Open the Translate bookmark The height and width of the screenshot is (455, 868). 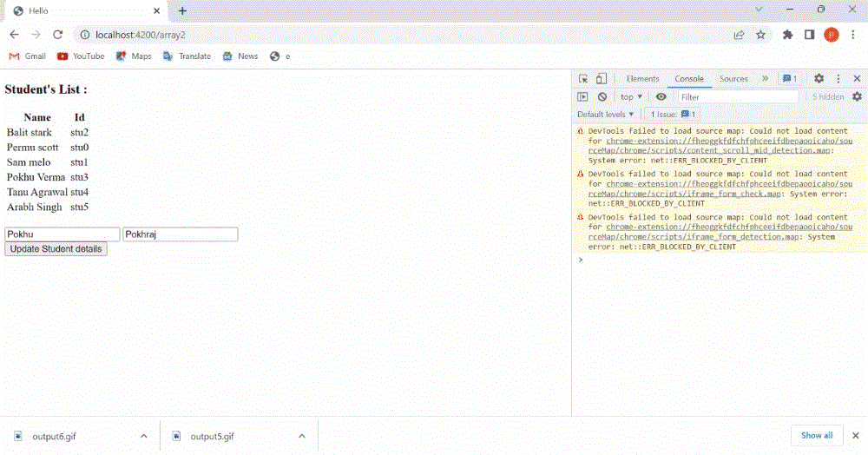pos(187,56)
